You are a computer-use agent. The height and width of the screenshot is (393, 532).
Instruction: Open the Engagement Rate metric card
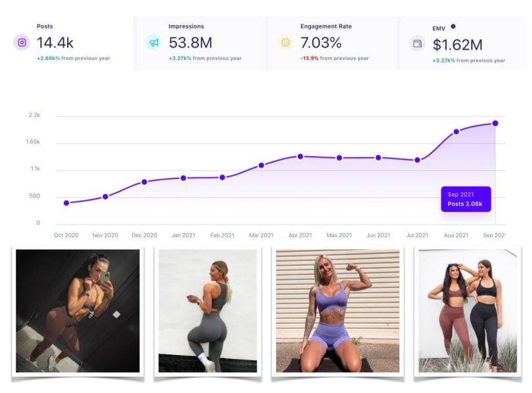(332, 43)
